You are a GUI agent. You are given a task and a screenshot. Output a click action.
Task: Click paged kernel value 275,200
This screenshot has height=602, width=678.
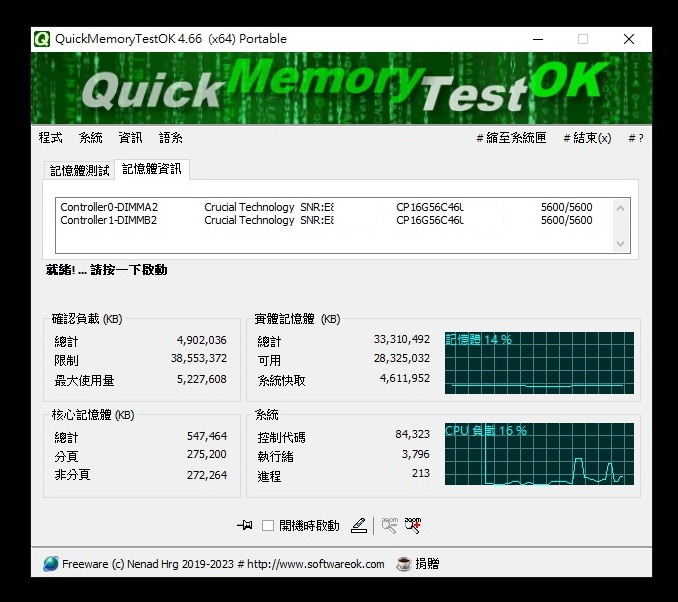pos(207,454)
